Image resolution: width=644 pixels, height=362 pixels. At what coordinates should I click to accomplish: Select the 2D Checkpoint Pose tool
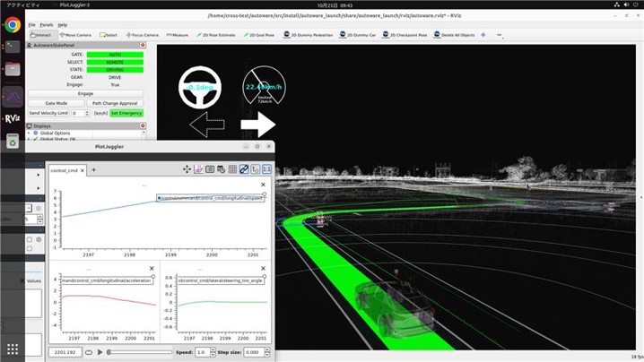(x=405, y=35)
